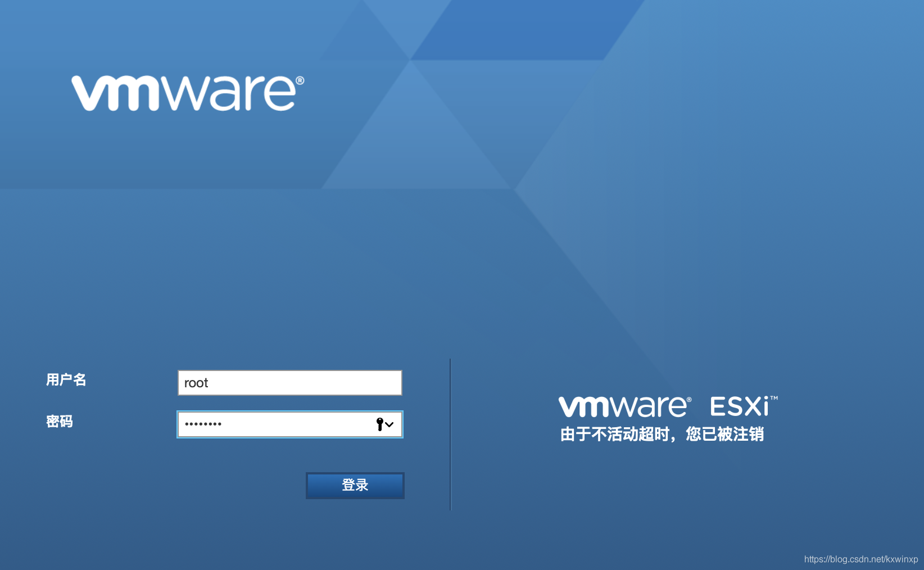Click the registered symbol on ESXi vmware logo

click(x=689, y=400)
